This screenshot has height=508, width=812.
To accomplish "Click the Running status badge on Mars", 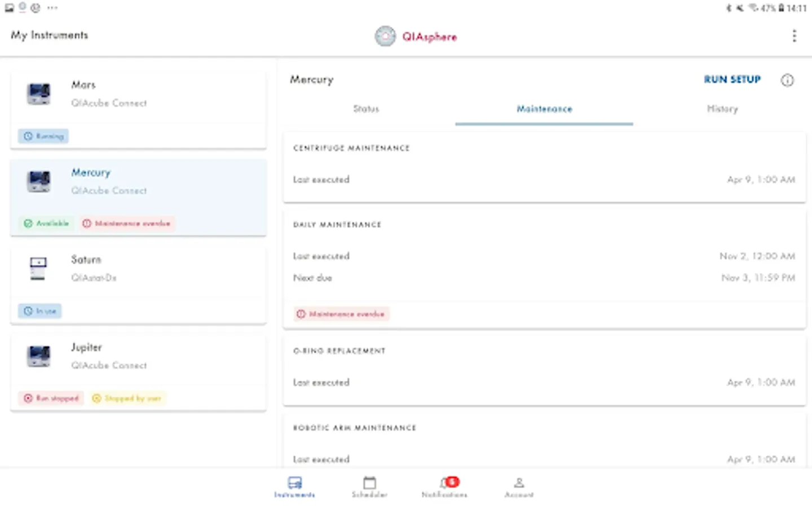I will point(43,136).
